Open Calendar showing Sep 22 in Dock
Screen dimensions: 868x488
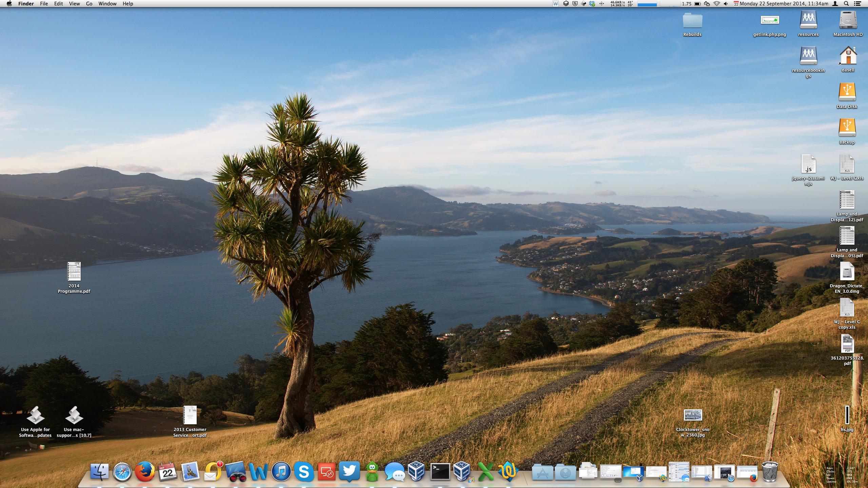167,472
